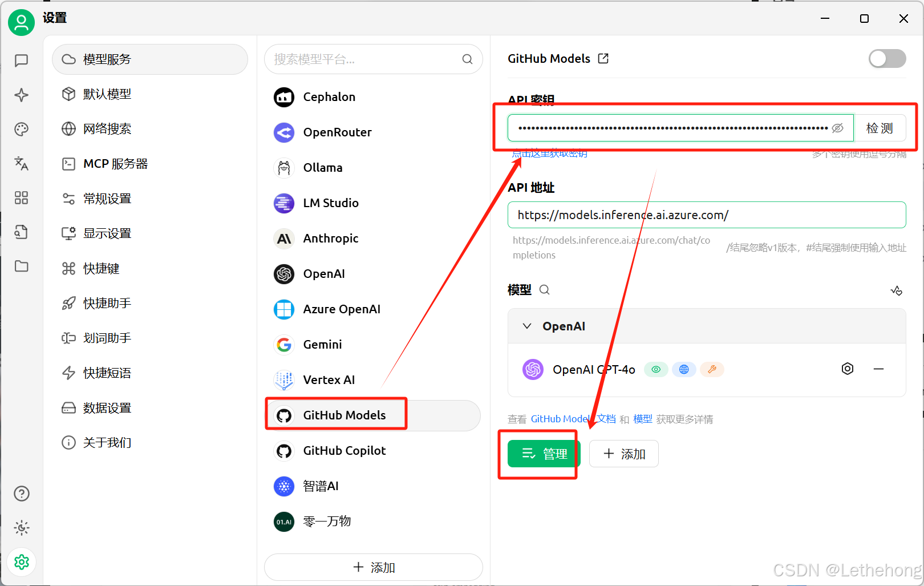Open the painting palette sidebar icon
This screenshot has height=586, width=924.
[x=22, y=130]
